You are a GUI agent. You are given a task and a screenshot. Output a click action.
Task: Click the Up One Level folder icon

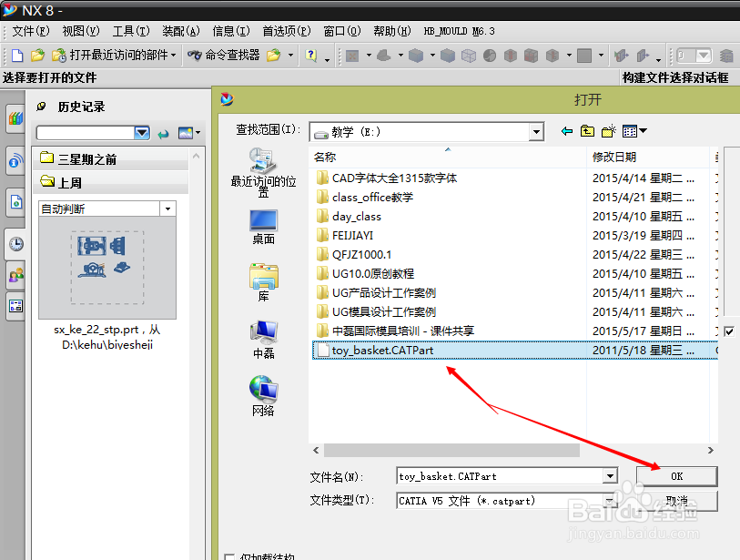(587, 130)
